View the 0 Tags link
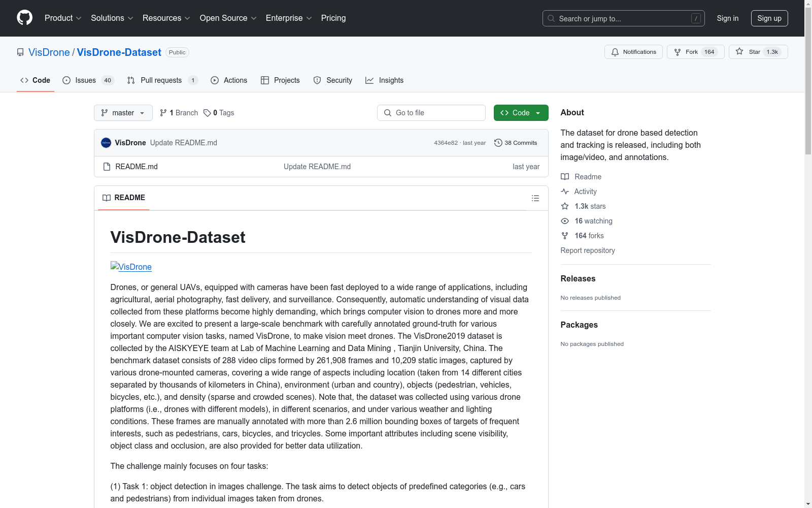 click(x=219, y=113)
